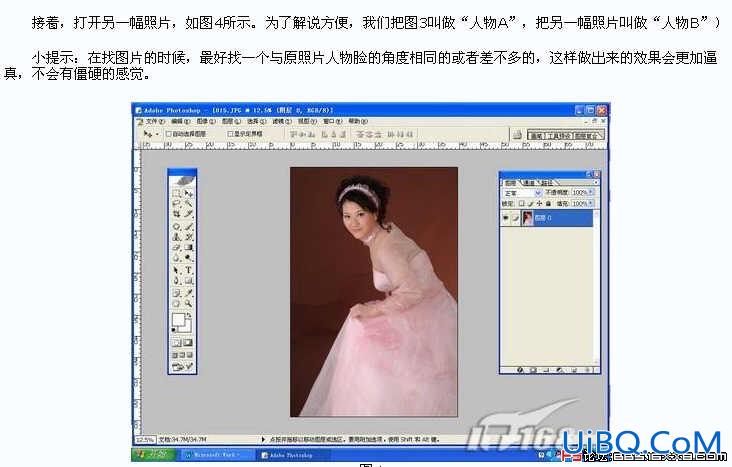Select the Clone Stamp tool
Image resolution: width=732 pixels, height=467 pixels.
point(176,237)
